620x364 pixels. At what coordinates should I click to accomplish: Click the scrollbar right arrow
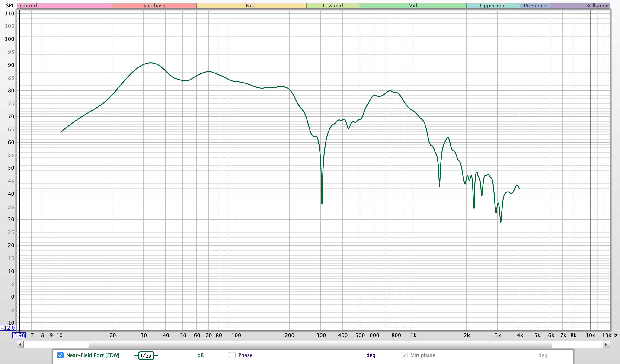coord(606,345)
